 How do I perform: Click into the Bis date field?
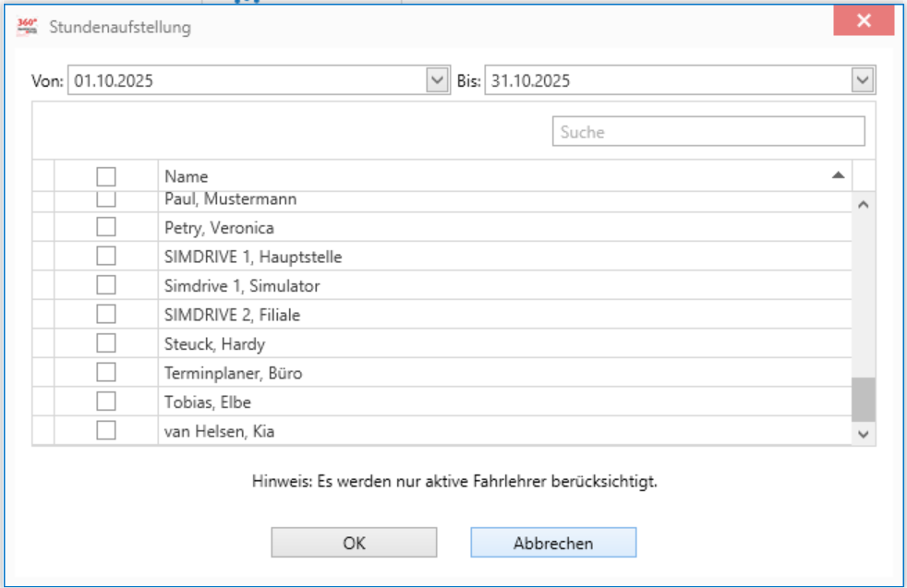click(665, 80)
